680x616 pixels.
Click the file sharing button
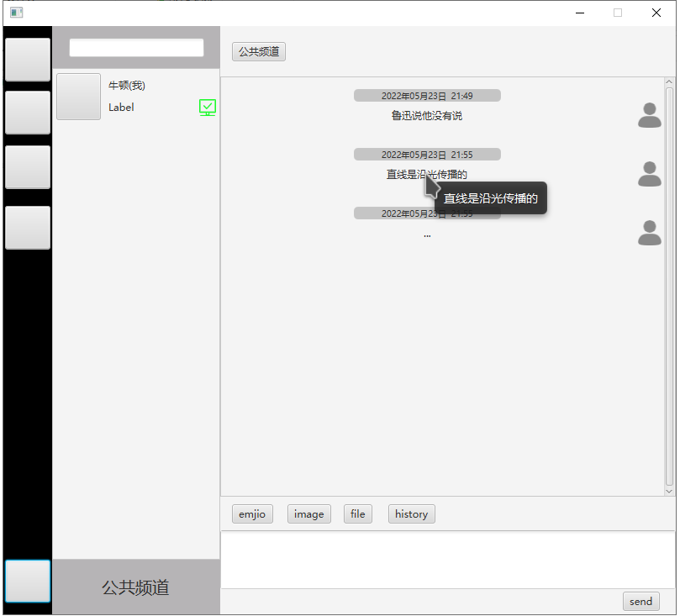pos(357,513)
